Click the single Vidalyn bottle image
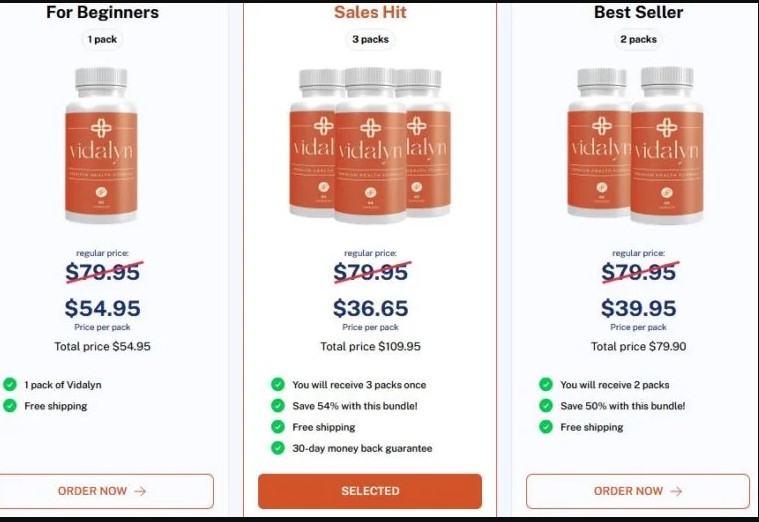 (102, 145)
